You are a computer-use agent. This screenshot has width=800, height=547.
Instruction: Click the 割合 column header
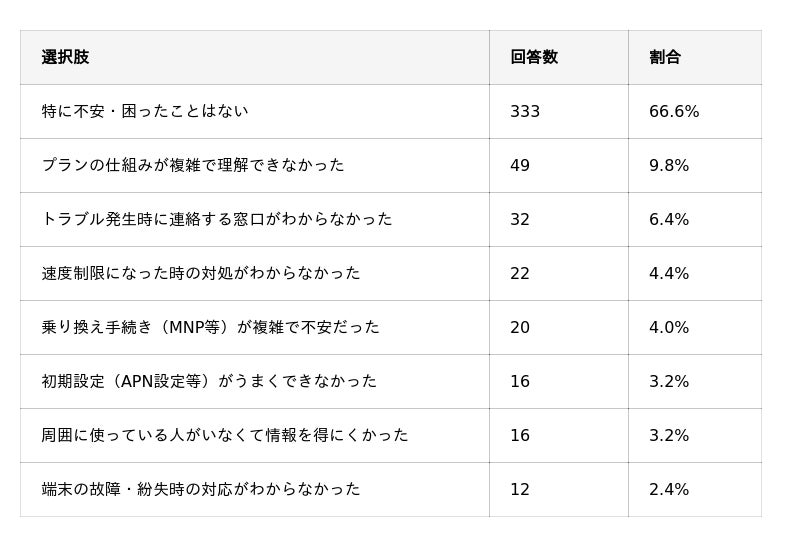click(x=665, y=58)
